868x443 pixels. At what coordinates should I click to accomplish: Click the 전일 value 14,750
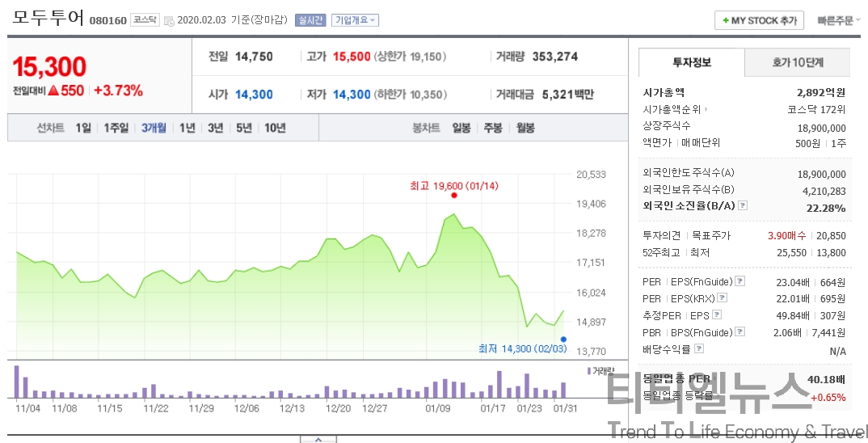coord(254,57)
